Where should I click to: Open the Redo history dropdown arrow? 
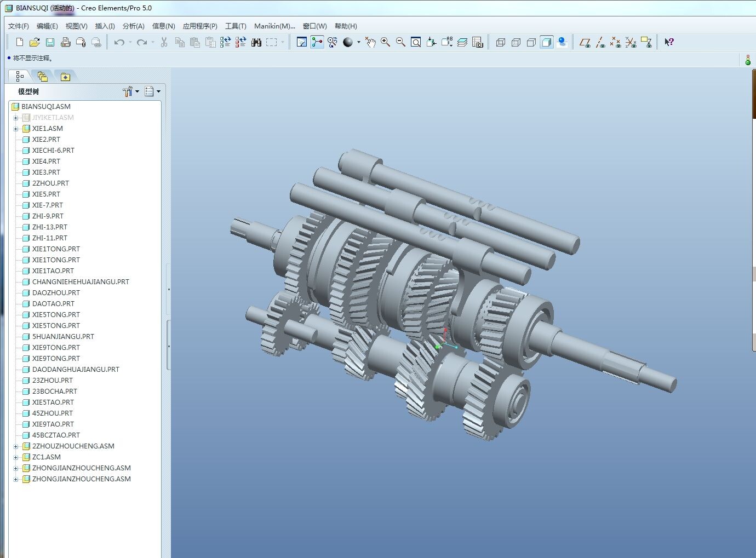(153, 42)
